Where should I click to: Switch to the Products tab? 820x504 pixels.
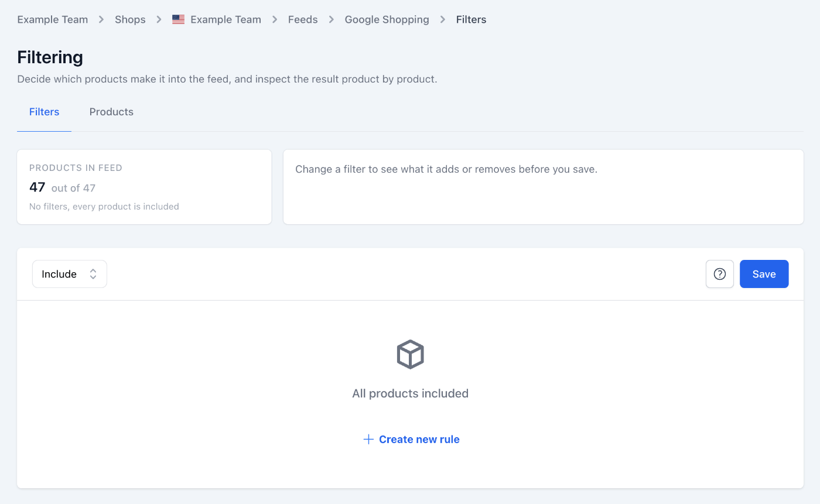tap(111, 112)
